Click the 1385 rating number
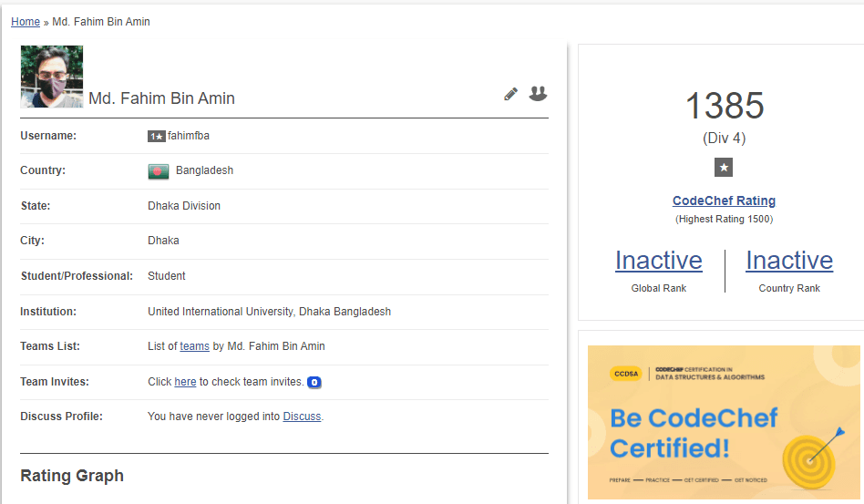The height and width of the screenshot is (504, 864). coord(724,105)
